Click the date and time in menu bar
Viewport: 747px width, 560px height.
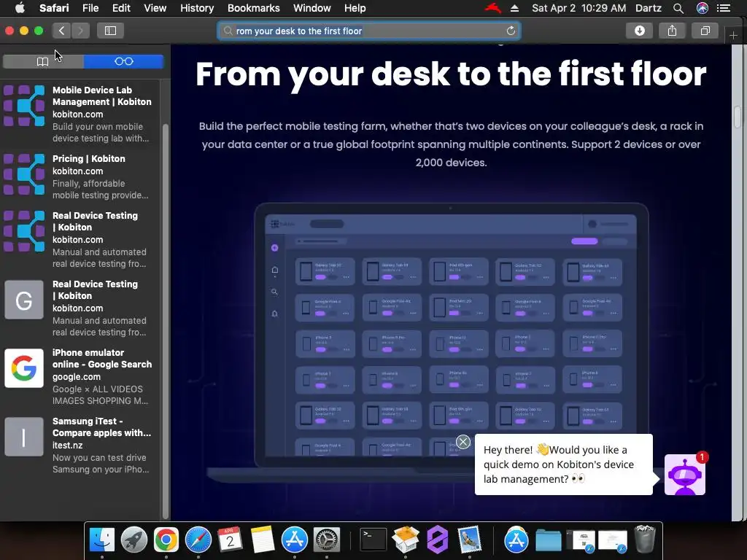[x=578, y=8]
